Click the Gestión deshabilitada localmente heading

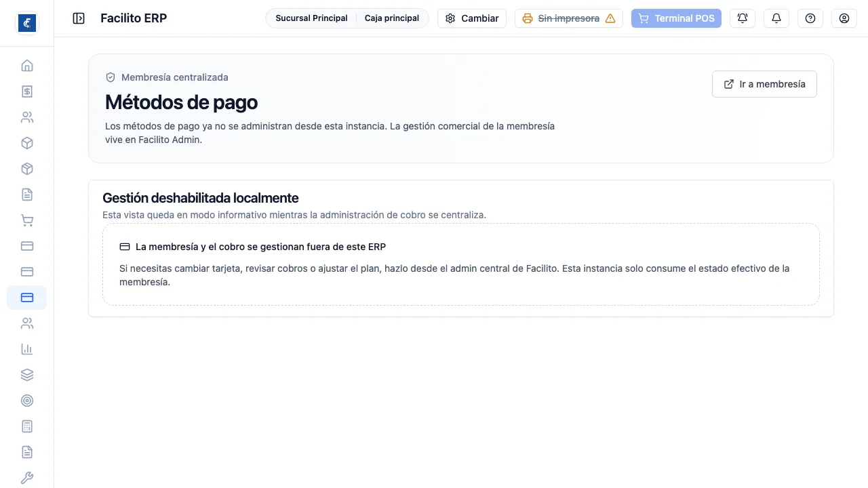[x=201, y=198]
